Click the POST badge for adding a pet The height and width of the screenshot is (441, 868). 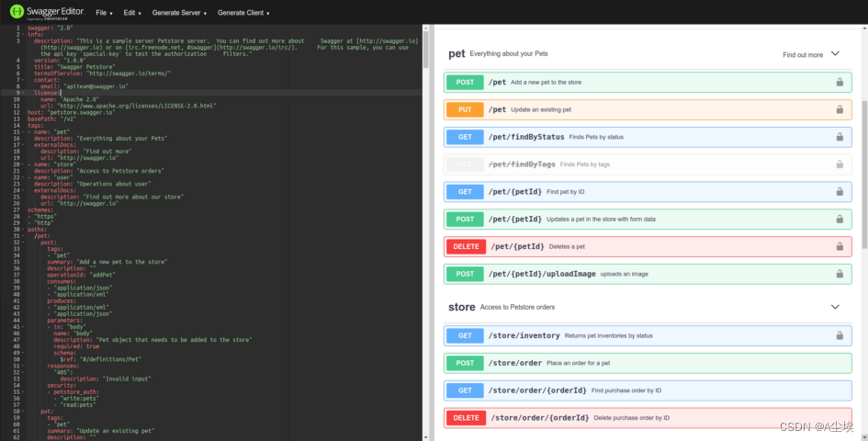(465, 82)
